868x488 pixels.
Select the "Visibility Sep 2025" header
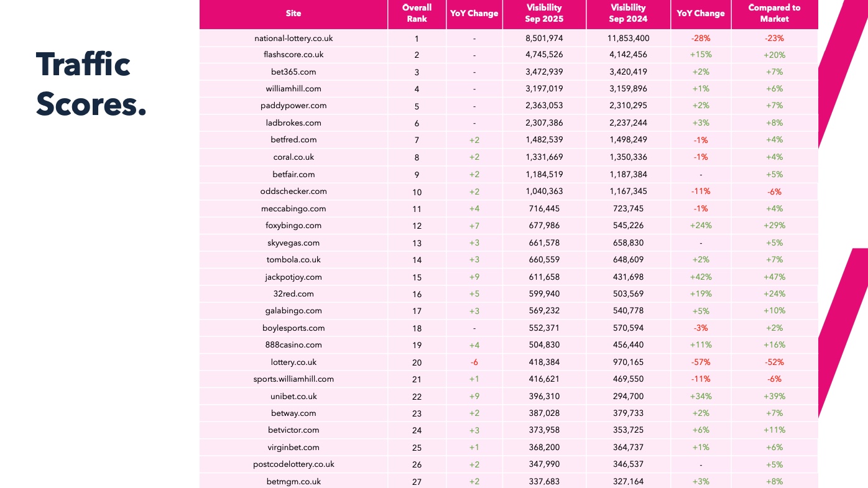pyautogui.click(x=544, y=13)
